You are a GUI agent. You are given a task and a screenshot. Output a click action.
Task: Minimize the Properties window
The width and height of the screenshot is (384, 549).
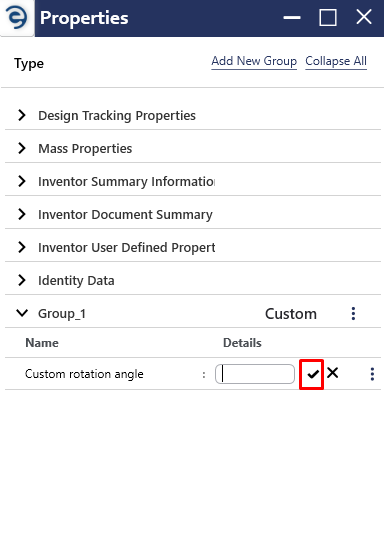pos(292,17)
